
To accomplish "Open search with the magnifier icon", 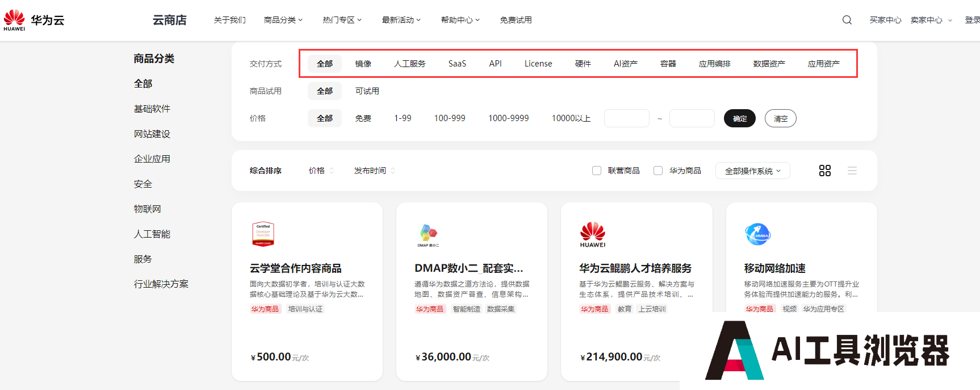I will click(x=847, y=20).
